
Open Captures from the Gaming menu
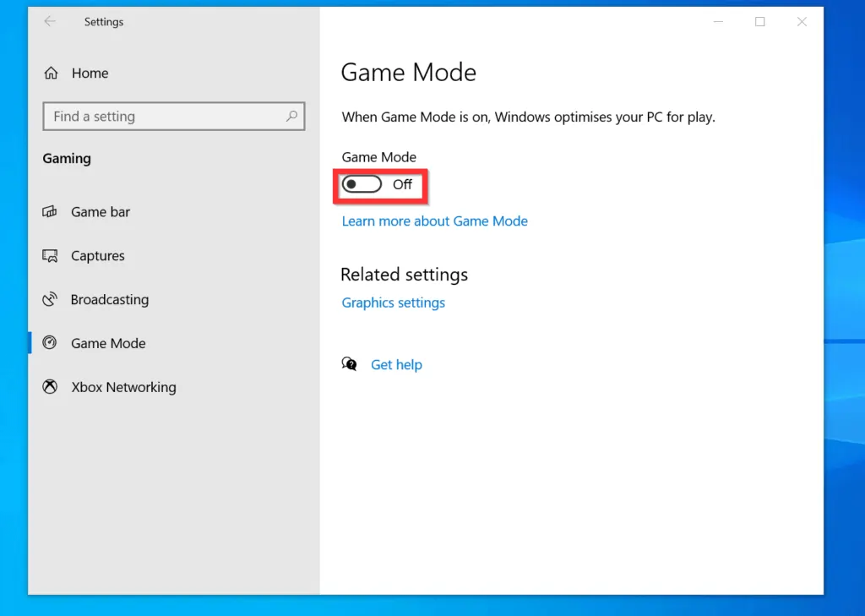click(98, 255)
